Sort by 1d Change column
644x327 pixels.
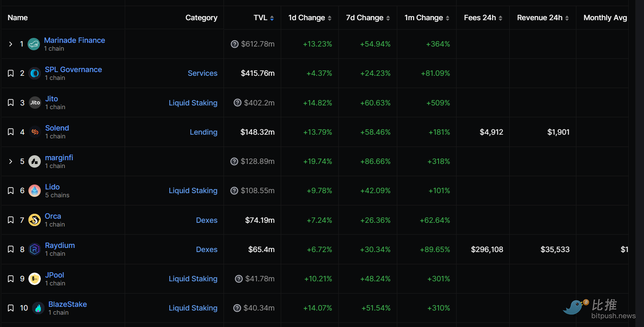[x=310, y=18]
